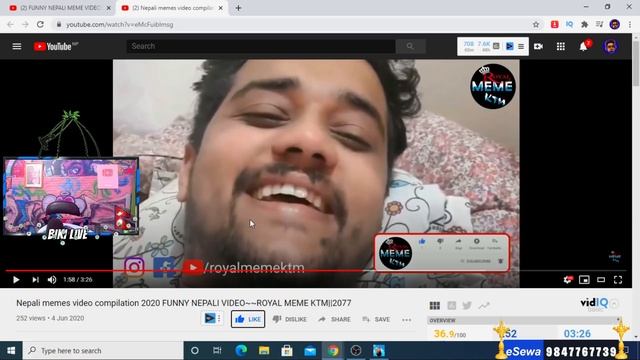Open the media control icon in Chrome
The height and width of the screenshot is (360, 640).
coord(599,24)
